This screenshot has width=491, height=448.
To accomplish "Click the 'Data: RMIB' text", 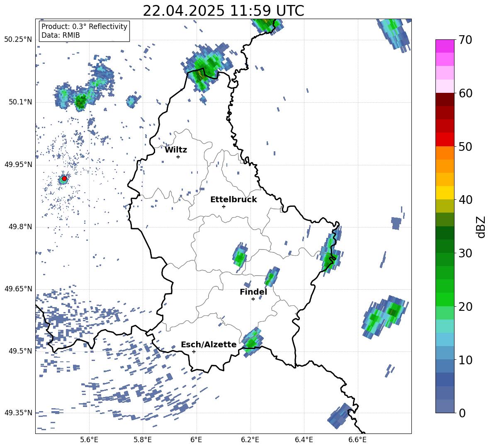I will (x=61, y=35).
